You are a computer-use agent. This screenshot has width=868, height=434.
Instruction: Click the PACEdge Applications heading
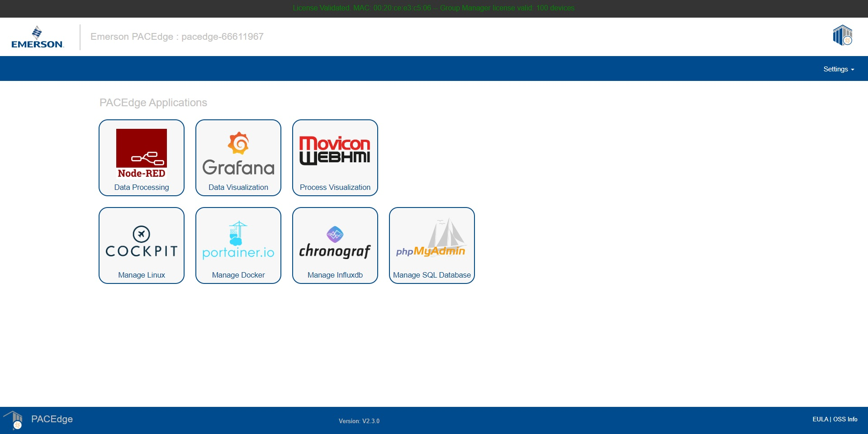[153, 103]
